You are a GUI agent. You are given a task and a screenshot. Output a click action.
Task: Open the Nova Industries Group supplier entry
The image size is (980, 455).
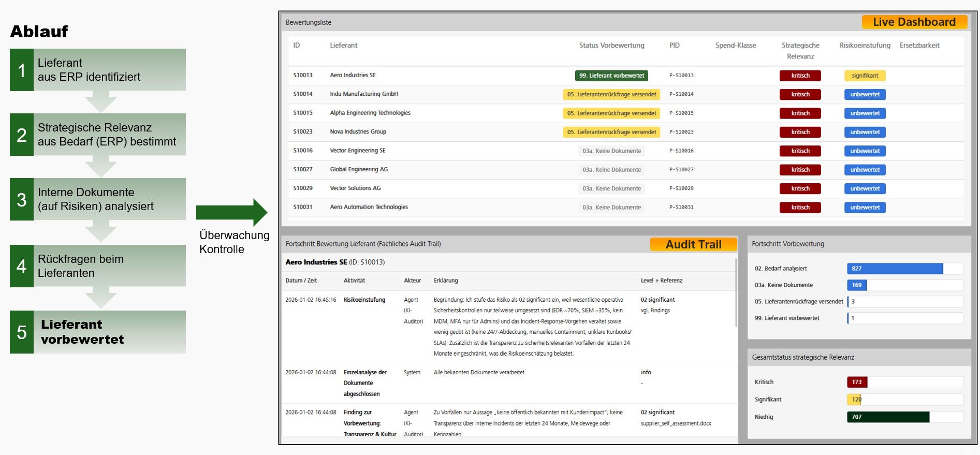[x=358, y=131]
